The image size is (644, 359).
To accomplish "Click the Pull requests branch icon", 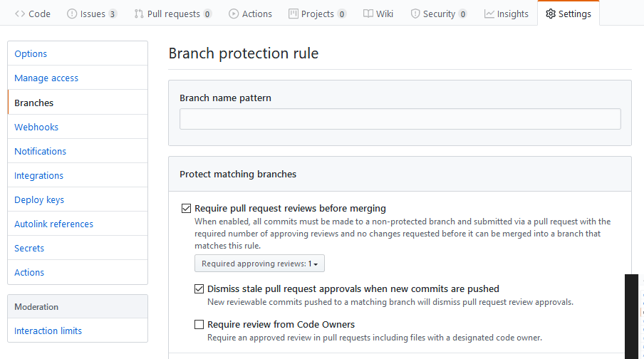I will (x=139, y=14).
